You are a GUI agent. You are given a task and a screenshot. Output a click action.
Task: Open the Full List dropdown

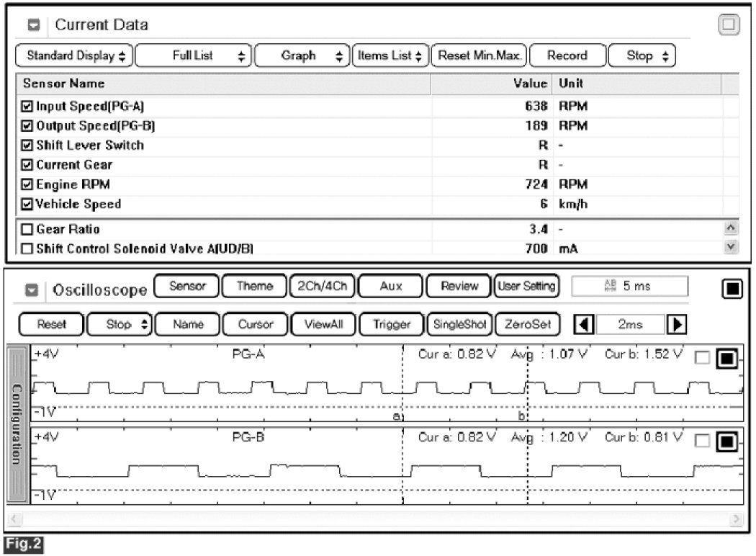pyautogui.click(x=193, y=55)
